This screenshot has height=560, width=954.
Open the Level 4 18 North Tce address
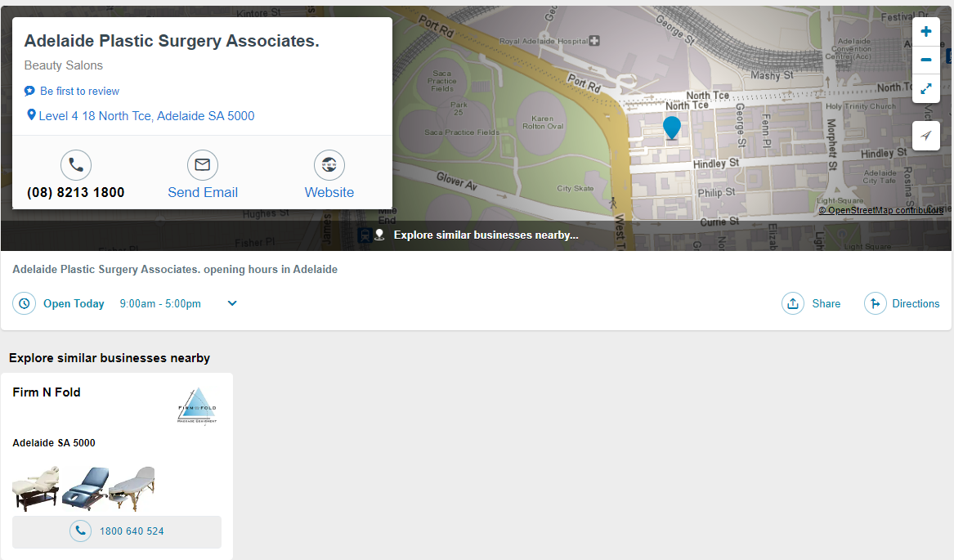click(146, 115)
